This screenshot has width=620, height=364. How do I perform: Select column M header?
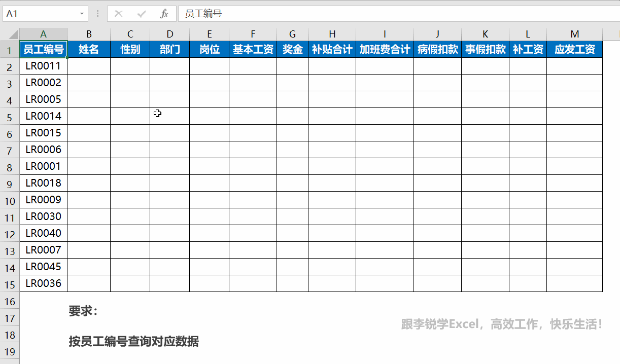[x=575, y=34]
